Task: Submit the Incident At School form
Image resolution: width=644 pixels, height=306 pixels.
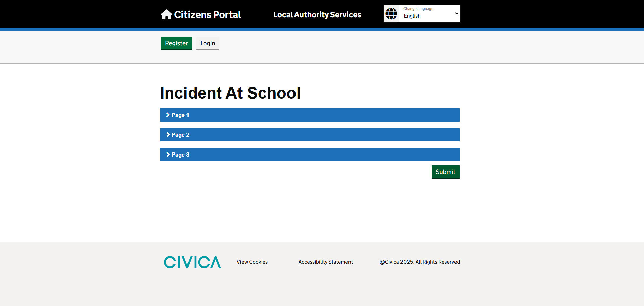Action: (x=445, y=172)
